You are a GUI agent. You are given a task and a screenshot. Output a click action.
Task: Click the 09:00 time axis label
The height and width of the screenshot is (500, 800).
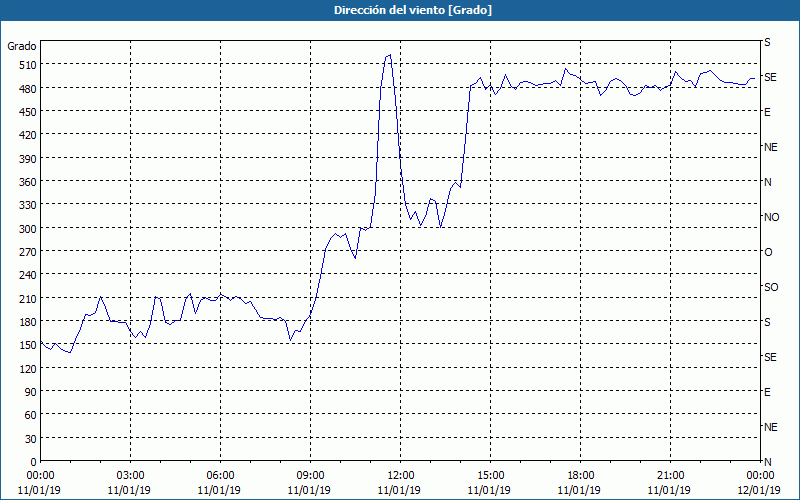[310, 476]
